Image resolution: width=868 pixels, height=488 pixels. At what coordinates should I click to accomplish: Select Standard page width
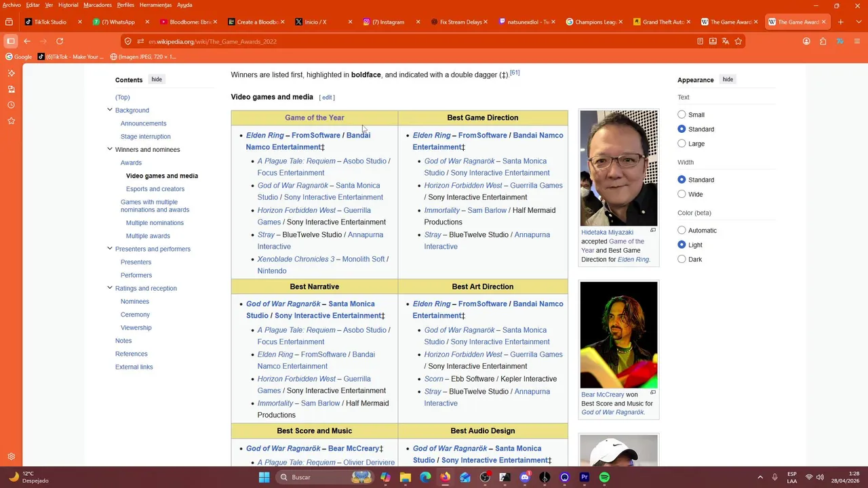(x=682, y=180)
